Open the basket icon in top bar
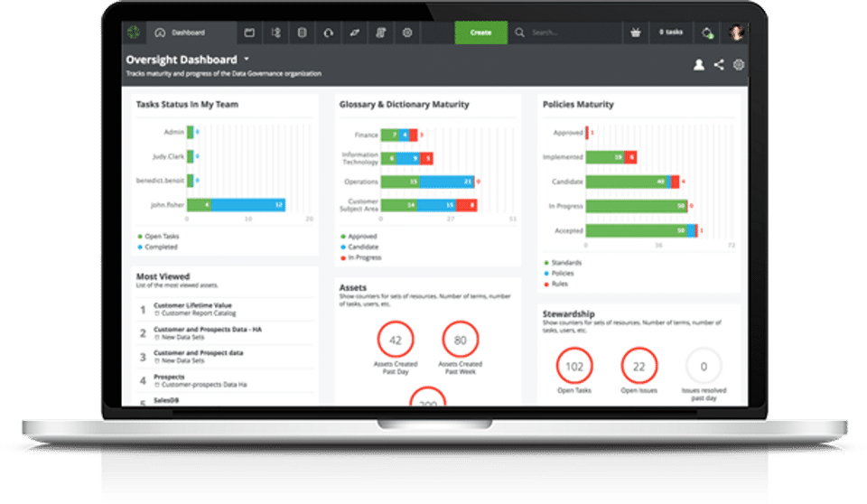867x504 pixels. pyautogui.click(x=636, y=33)
